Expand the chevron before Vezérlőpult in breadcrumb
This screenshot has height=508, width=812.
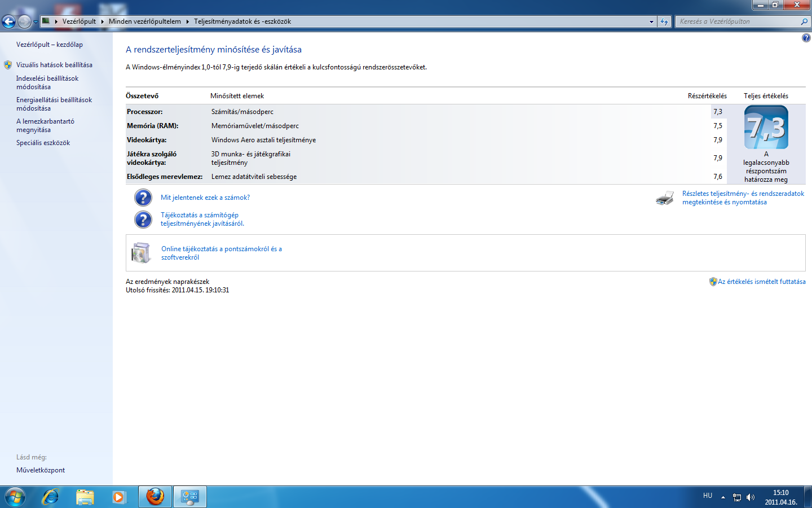(x=56, y=21)
